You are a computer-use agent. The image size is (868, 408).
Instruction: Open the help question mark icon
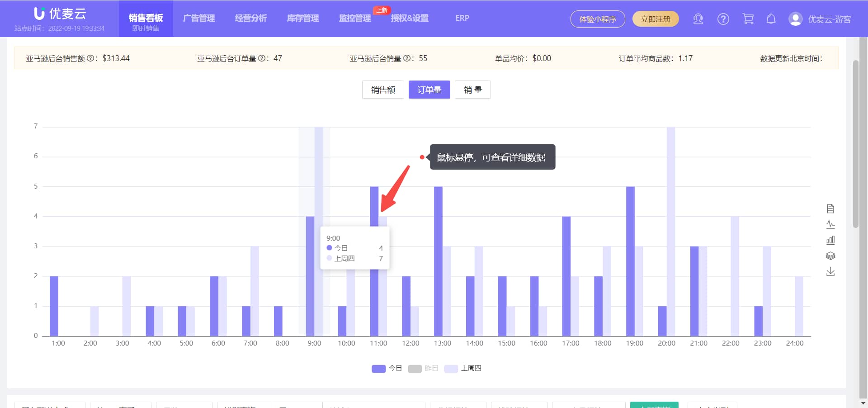point(723,19)
